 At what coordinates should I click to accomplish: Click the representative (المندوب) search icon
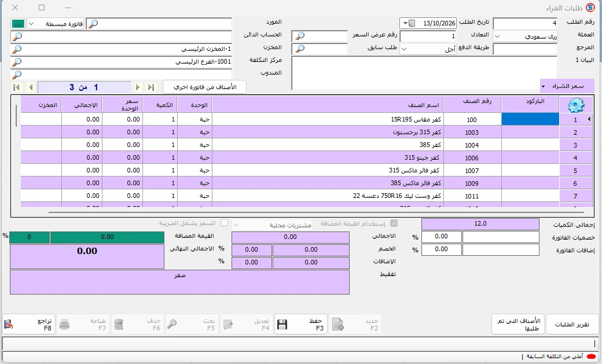(x=17, y=75)
